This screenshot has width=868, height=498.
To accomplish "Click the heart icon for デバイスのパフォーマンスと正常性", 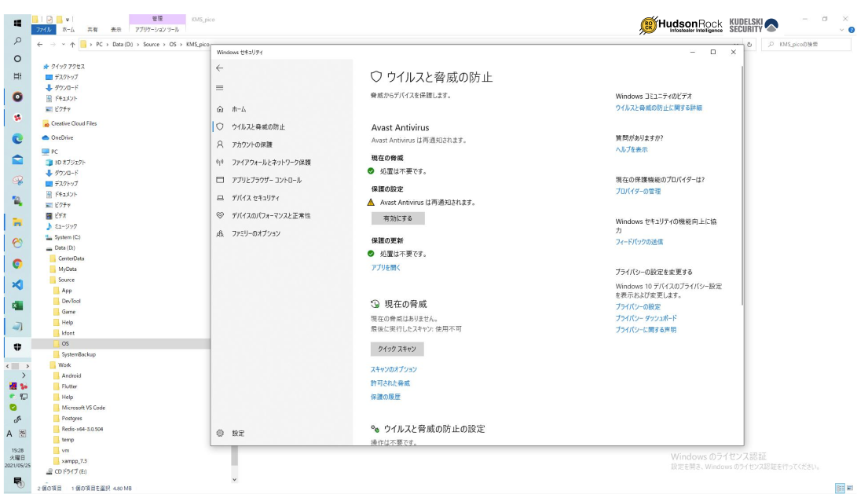I will coord(220,215).
